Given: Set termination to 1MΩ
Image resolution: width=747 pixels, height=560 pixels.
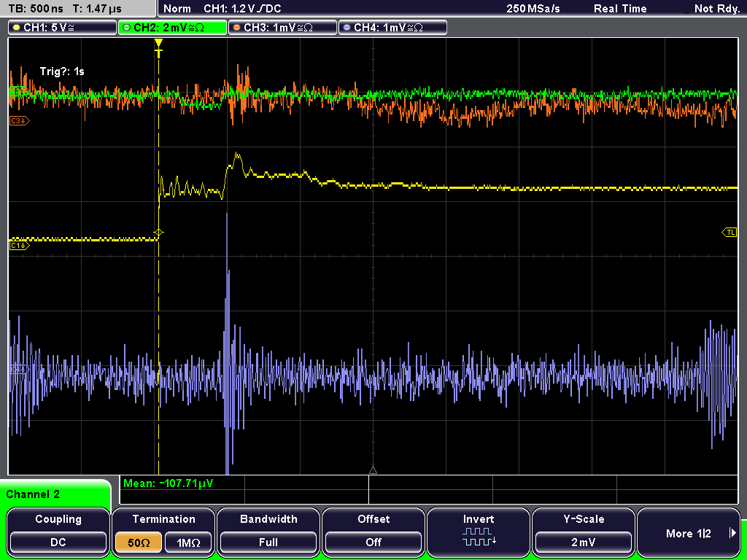Looking at the screenshot, I should [x=188, y=542].
